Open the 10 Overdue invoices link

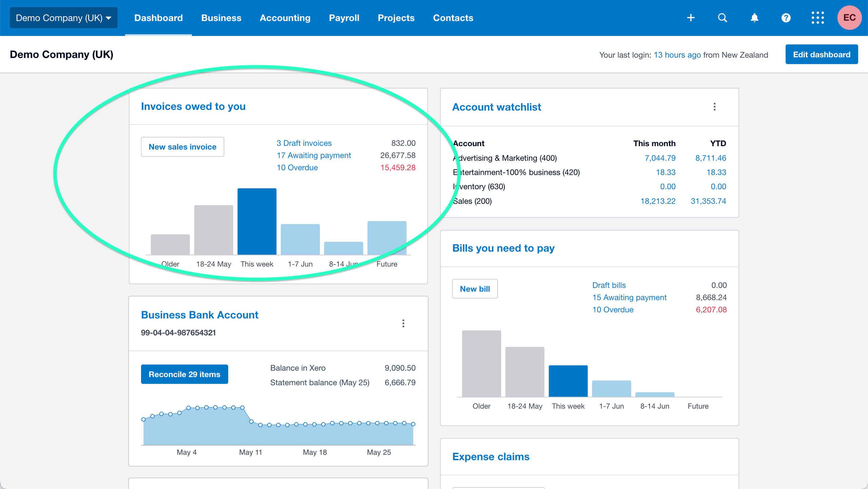pos(297,167)
